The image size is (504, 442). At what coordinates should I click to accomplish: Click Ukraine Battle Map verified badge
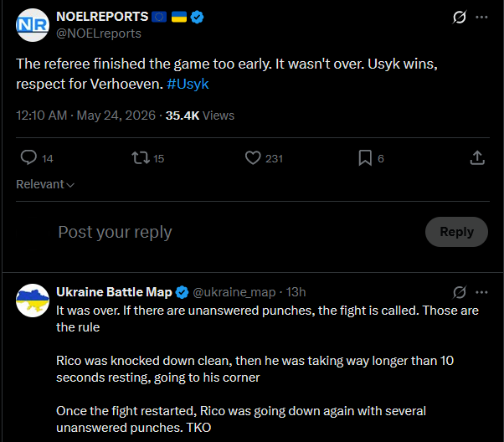pos(183,292)
